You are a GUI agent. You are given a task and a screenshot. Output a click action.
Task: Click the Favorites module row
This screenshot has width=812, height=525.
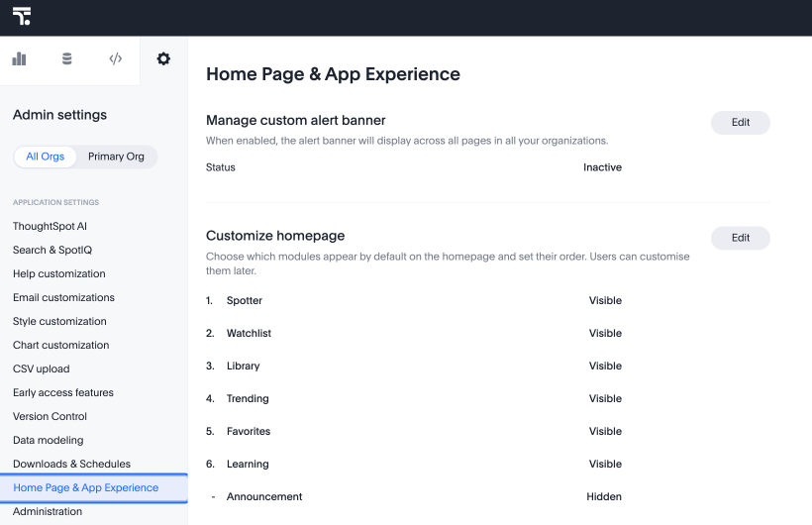[x=414, y=431]
